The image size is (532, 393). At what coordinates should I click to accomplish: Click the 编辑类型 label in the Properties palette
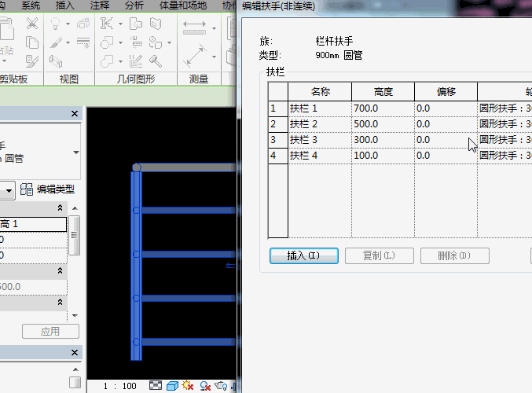coord(56,189)
